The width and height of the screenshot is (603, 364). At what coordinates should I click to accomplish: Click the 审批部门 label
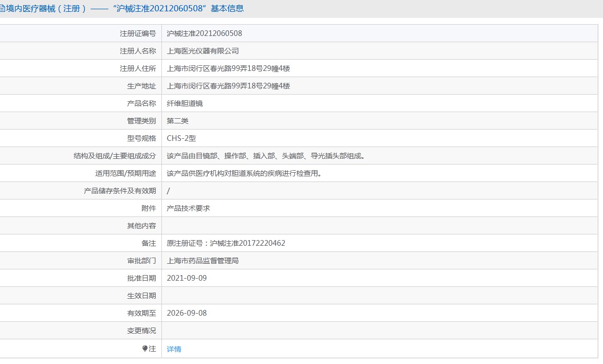click(141, 261)
